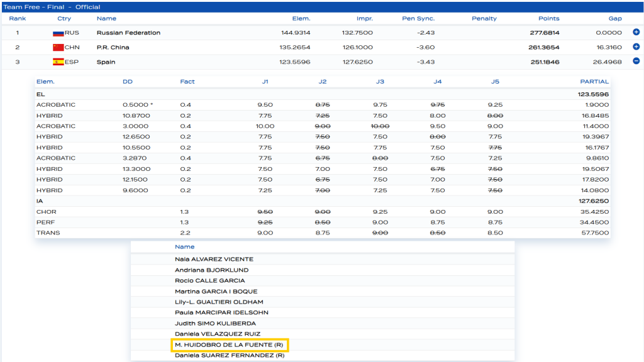Screen dimensions: 644x362
Task: Click athlete Martina GARCIA I BOQUE
Action: pos(216,292)
